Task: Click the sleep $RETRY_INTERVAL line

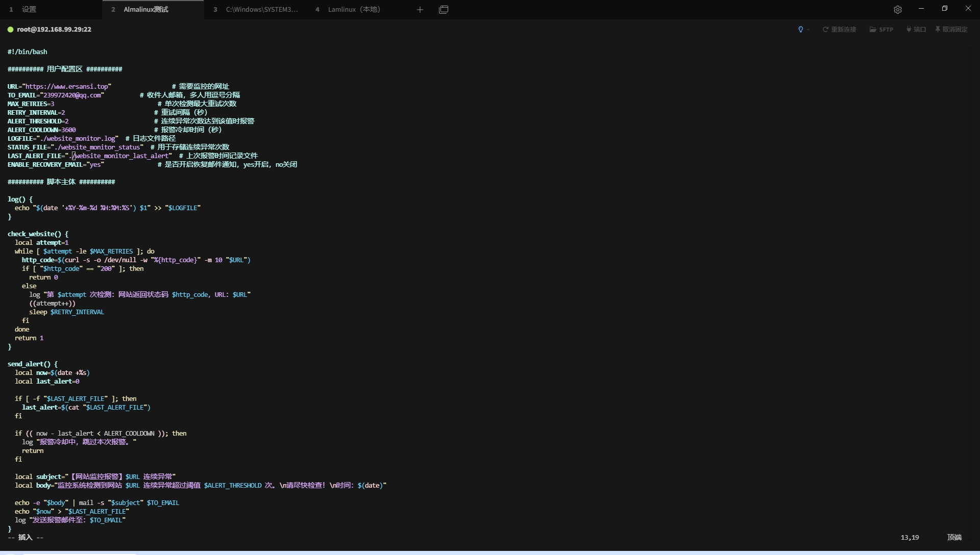Action: [x=66, y=312]
